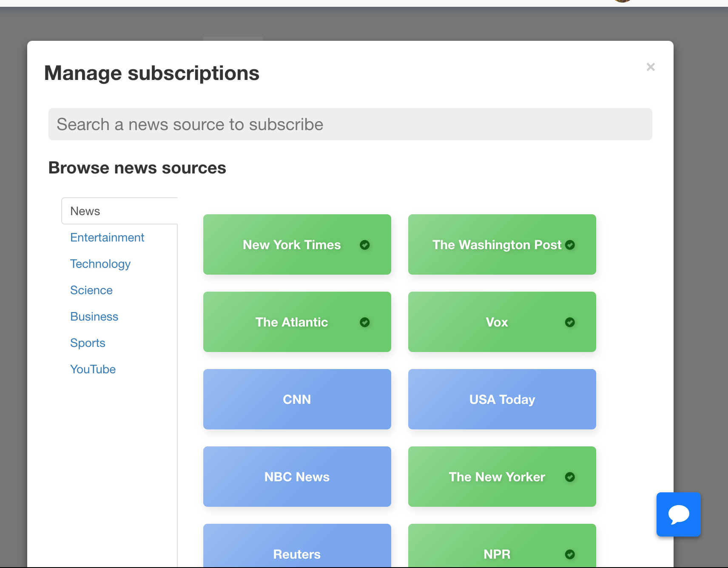Toggle The Washington Post subscription tile
The height and width of the screenshot is (568, 728).
(x=502, y=244)
